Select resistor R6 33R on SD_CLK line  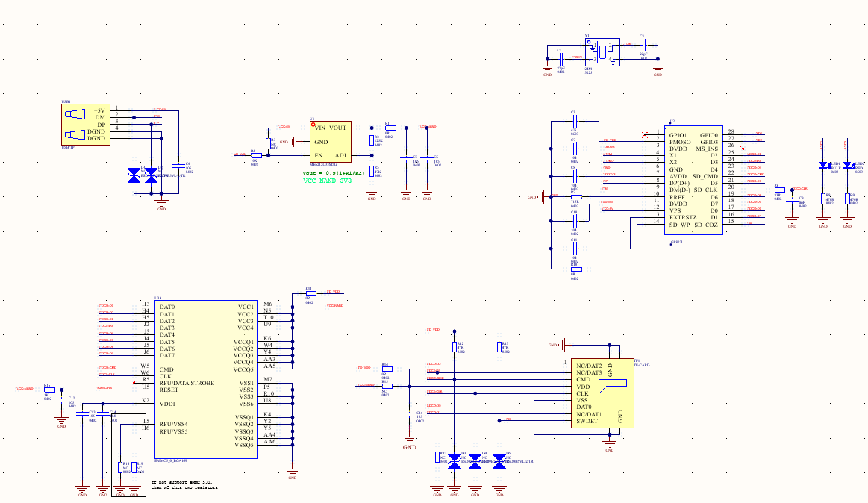(x=779, y=190)
